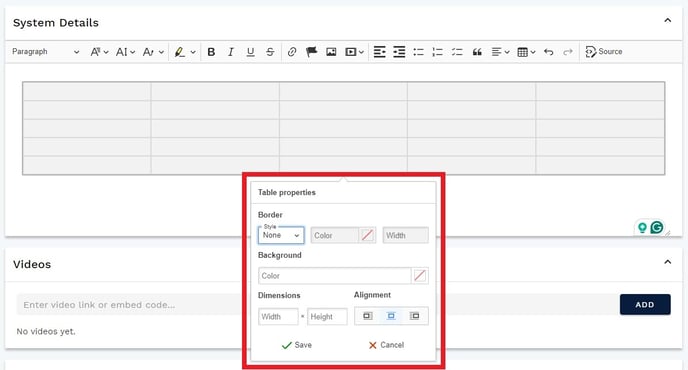Open the font color dropdown
Screen dimensions: 688x370
tap(153, 52)
